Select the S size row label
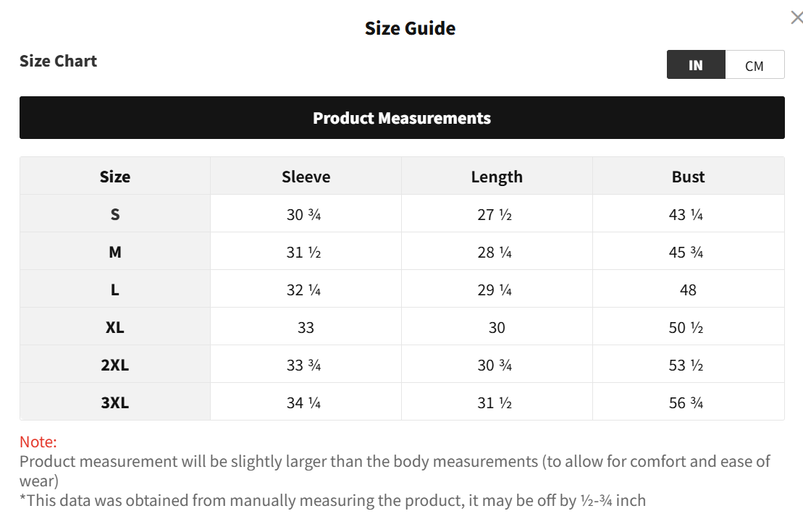 pyautogui.click(x=115, y=214)
